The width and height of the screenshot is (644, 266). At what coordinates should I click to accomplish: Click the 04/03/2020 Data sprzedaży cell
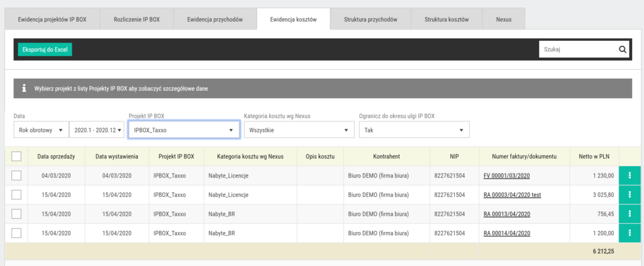56,175
